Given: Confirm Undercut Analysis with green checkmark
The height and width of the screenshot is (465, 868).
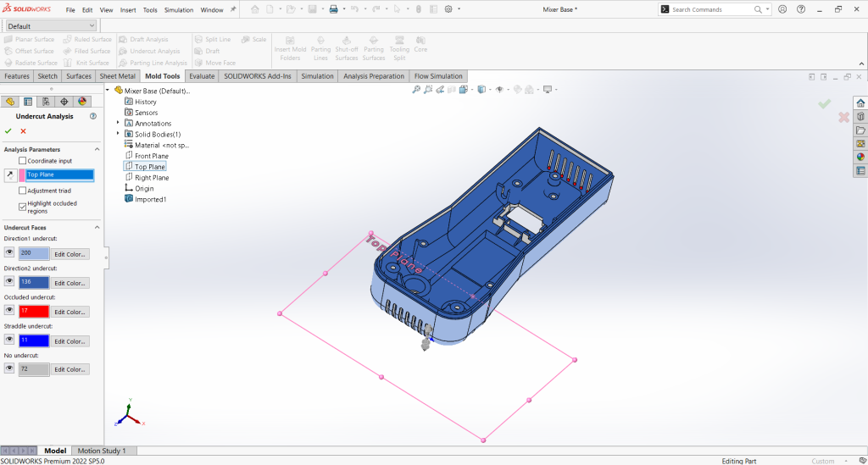Looking at the screenshot, I should tap(8, 131).
